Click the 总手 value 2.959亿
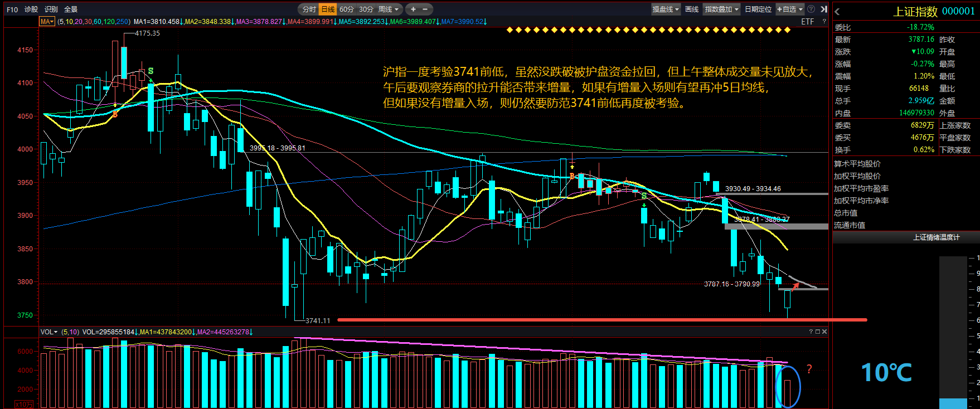This screenshot has height=409, width=980. pyautogui.click(x=921, y=101)
